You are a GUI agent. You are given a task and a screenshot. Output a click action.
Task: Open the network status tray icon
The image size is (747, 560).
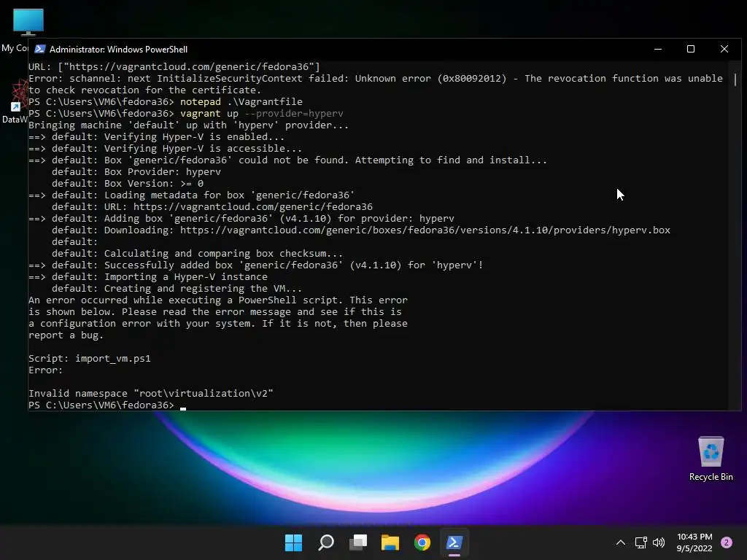click(x=640, y=542)
